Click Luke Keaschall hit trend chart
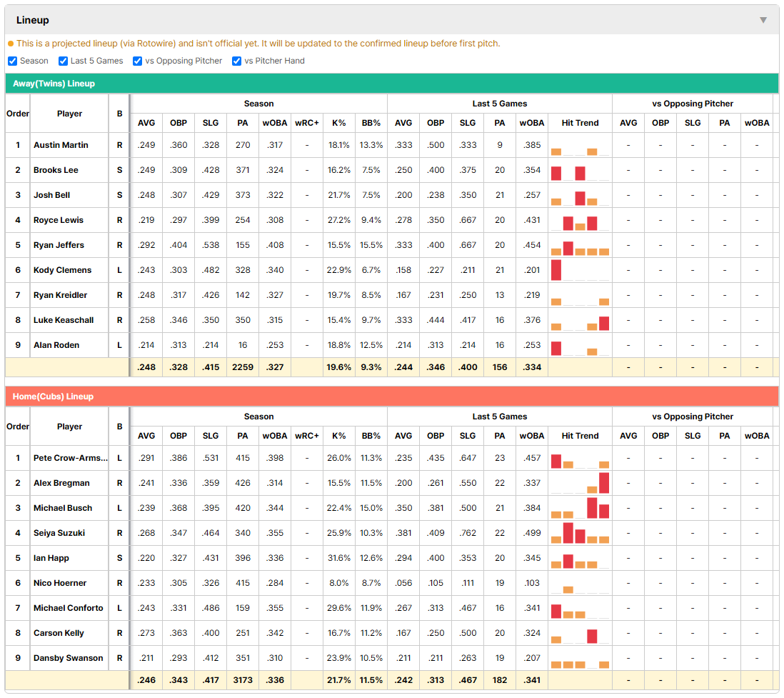Viewport: 784px width, 698px height. 580,320
